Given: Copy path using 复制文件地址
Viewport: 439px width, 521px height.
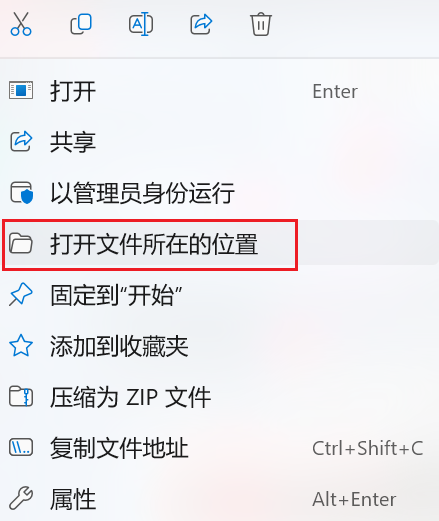Looking at the screenshot, I should pyautogui.click(x=219, y=448).
